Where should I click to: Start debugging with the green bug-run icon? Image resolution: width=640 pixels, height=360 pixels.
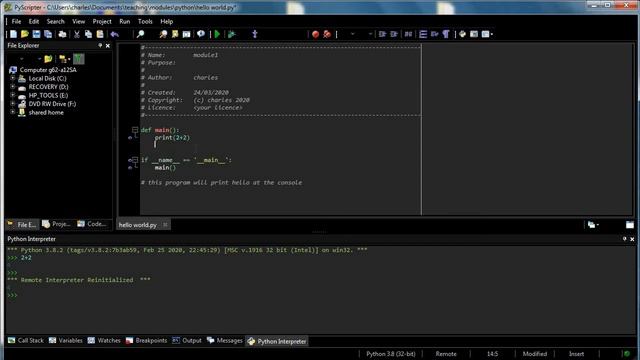(x=231, y=34)
